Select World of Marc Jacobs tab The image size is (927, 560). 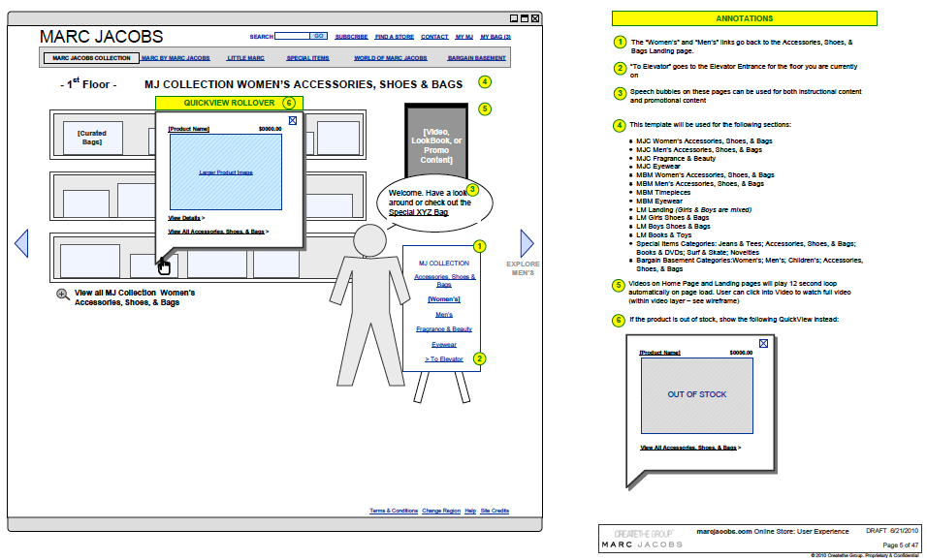(x=390, y=58)
